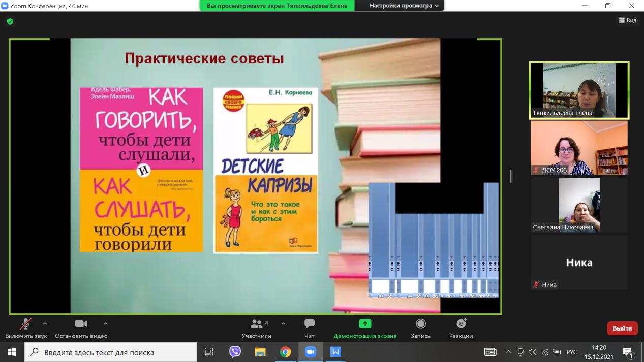Start Демонстрация экрана screen sharing
Screen dimensions: 644x362
(365, 328)
